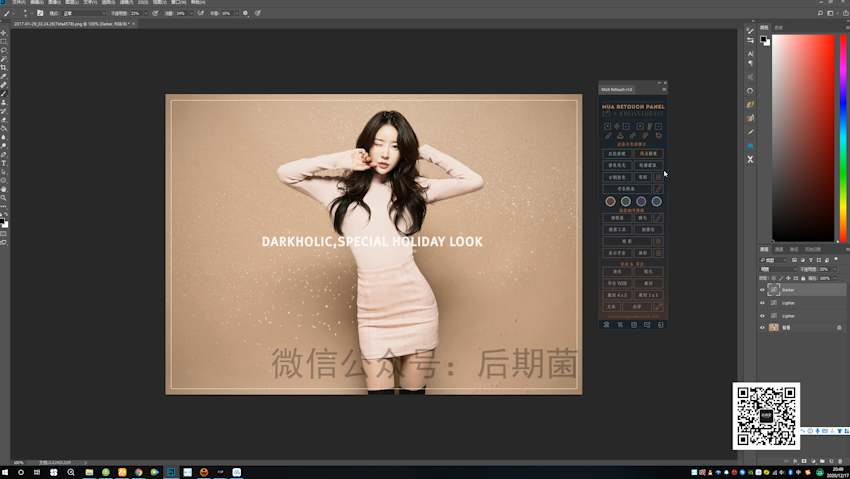The height and width of the screenshot is (479, 850).
Task: Select the Brush tool in the toolbox
Action: click(x=4, y=94)
